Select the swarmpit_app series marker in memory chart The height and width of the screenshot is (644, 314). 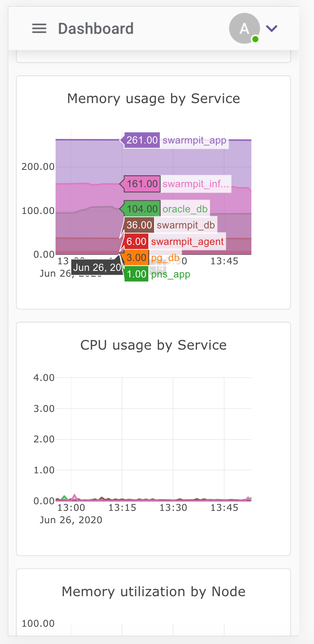(140, 140)
